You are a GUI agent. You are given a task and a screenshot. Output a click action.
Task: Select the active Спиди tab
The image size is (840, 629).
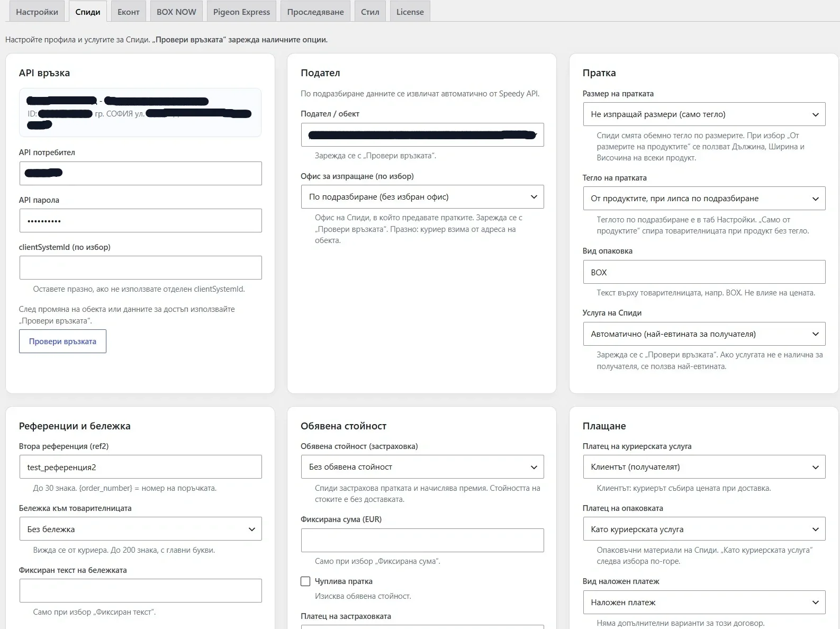pos(88,12)
